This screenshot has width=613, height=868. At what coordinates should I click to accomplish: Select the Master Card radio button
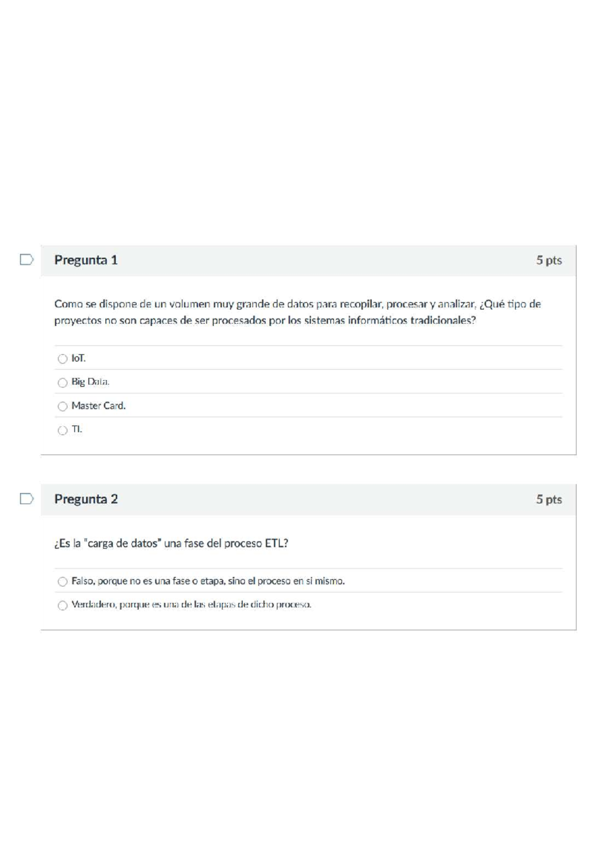point(63,406)
